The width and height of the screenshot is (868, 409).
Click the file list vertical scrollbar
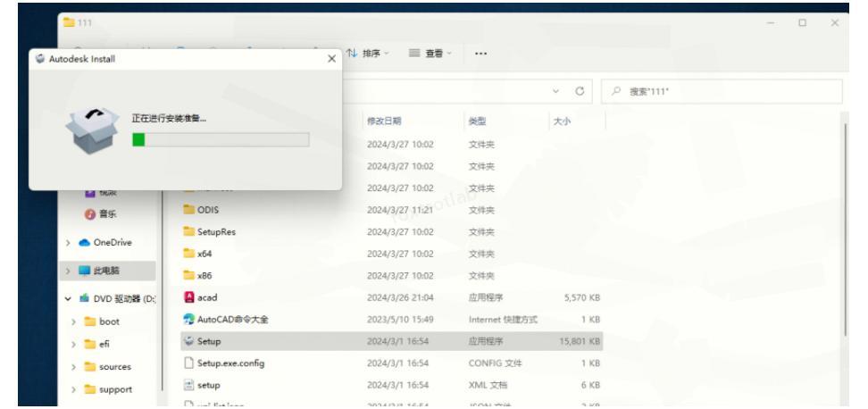tap(845, 230)
